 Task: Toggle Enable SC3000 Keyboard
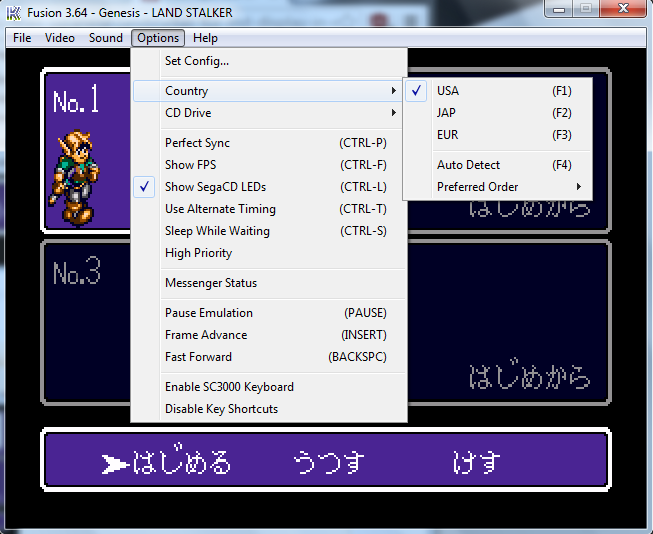point(269,388)
